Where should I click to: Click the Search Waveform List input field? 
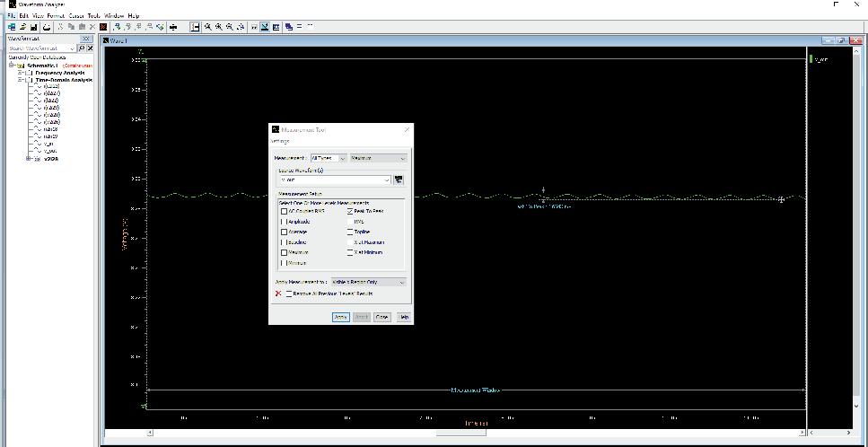41,48
